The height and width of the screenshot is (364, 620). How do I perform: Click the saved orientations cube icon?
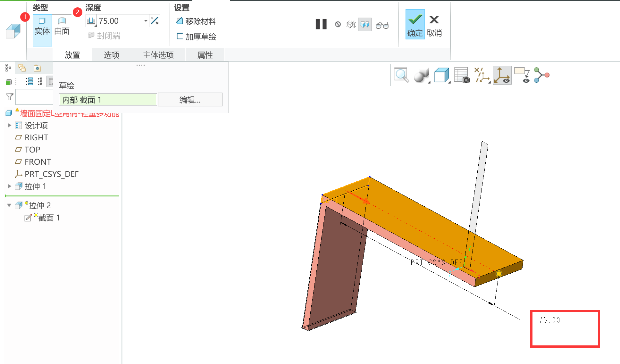442,75
